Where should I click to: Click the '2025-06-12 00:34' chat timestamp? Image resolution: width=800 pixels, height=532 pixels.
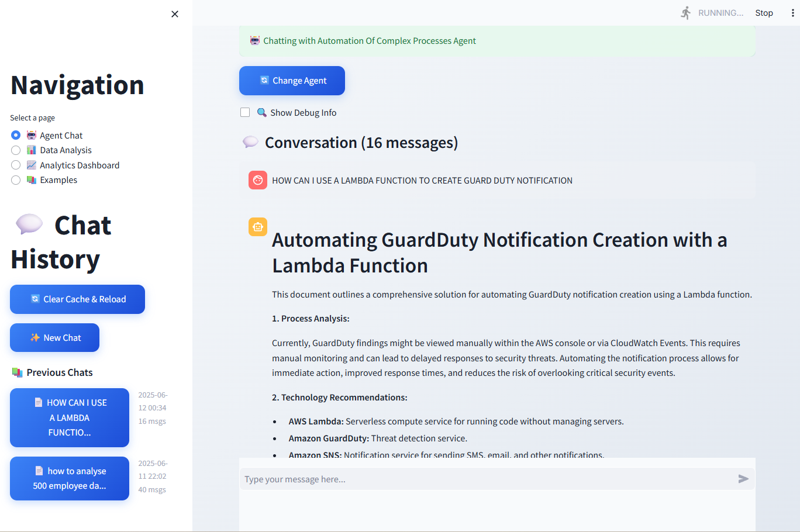pos(153,402)
